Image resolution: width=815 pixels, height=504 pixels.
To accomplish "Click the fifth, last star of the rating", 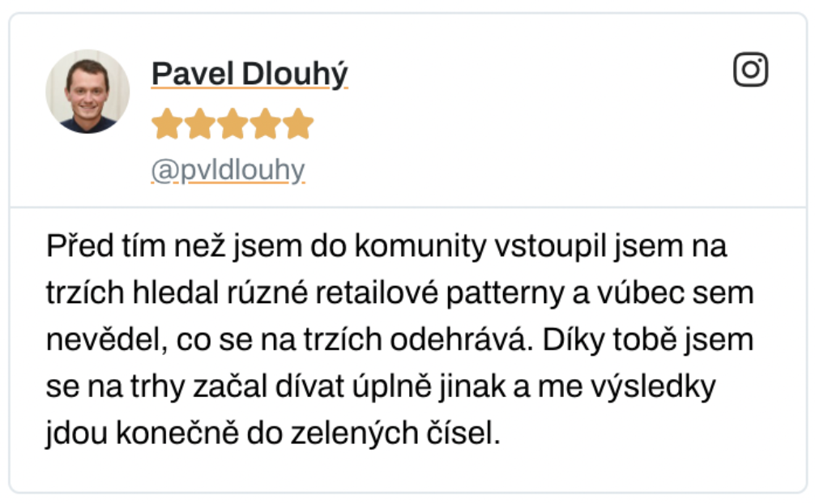I will 298,124.
